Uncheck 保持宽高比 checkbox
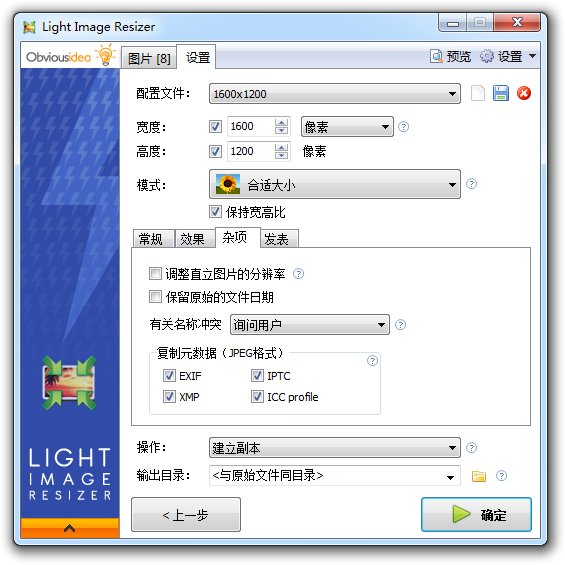565x565 pixels. [x=215, y=212]
